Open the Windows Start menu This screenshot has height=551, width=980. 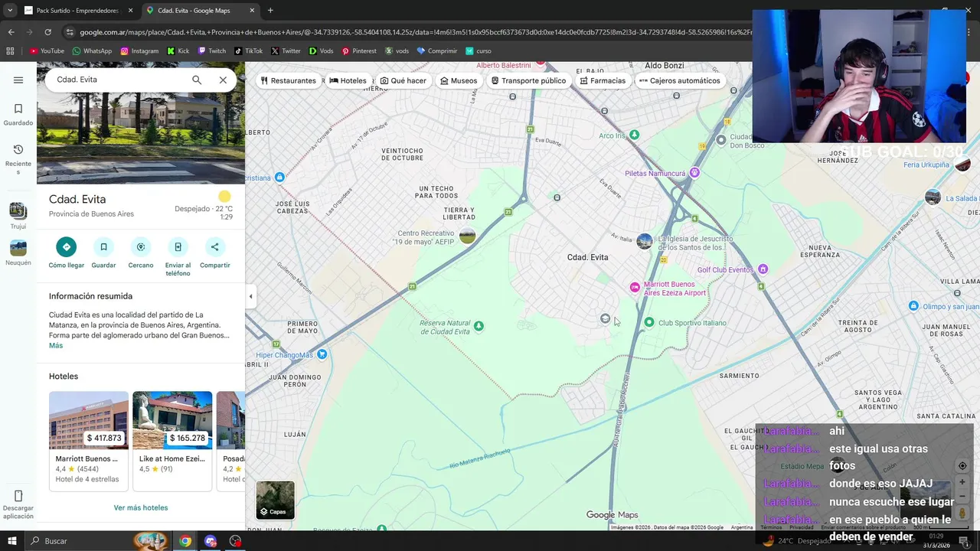coord(11,541)
